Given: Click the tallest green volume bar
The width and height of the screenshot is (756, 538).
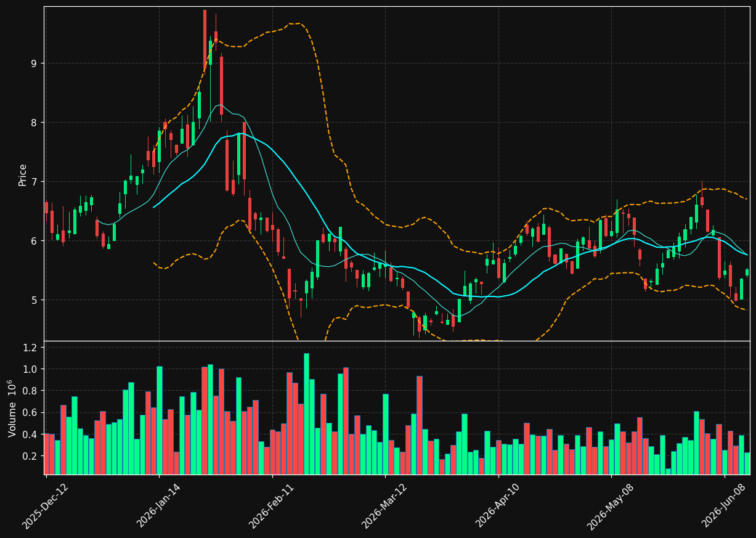Looking at the screenshot, I should click(306, 414).
